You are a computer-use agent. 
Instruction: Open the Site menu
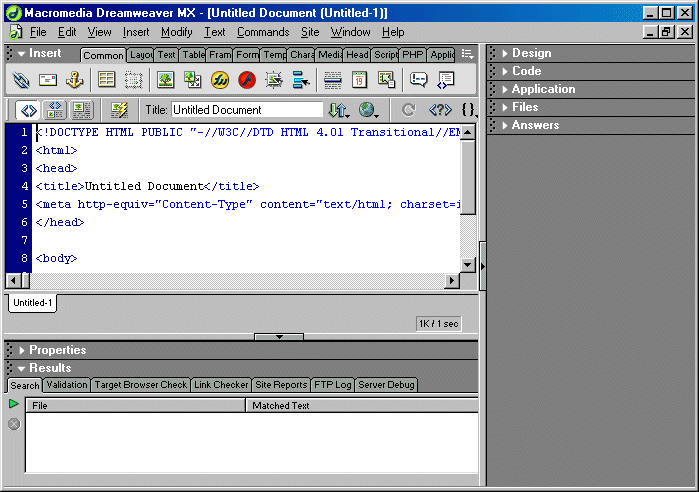click(x=310, y=32)
